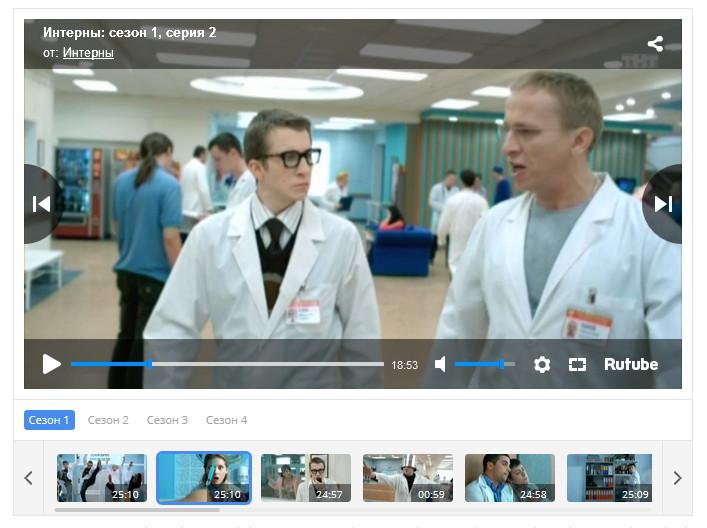Click the Rutube logo

pyautogui.click(x=631, y=365)
